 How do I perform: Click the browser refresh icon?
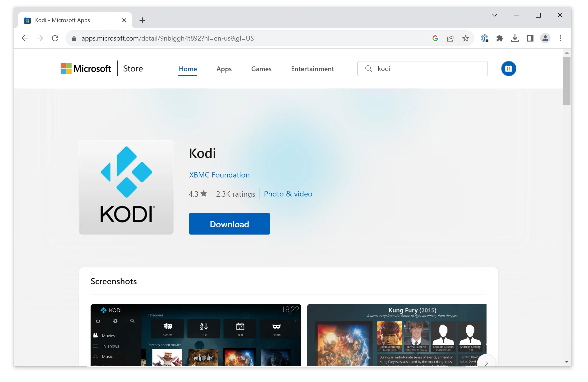click(x=55, y=38)
